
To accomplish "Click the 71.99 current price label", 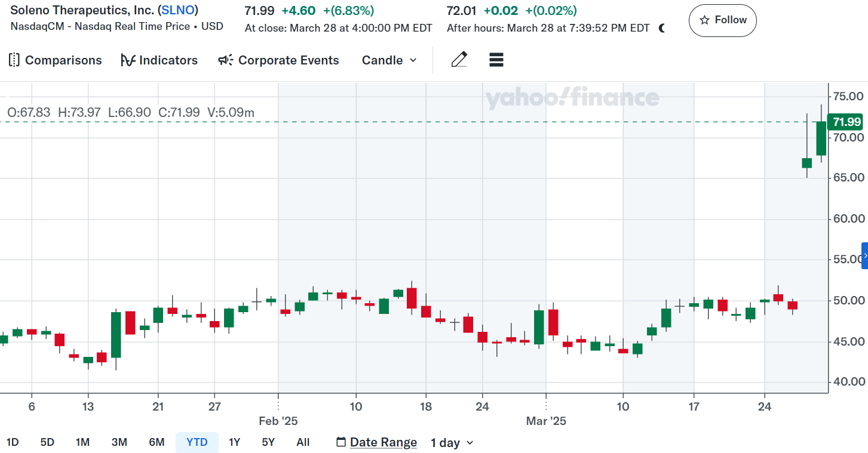I will click(x=846, y=122).
